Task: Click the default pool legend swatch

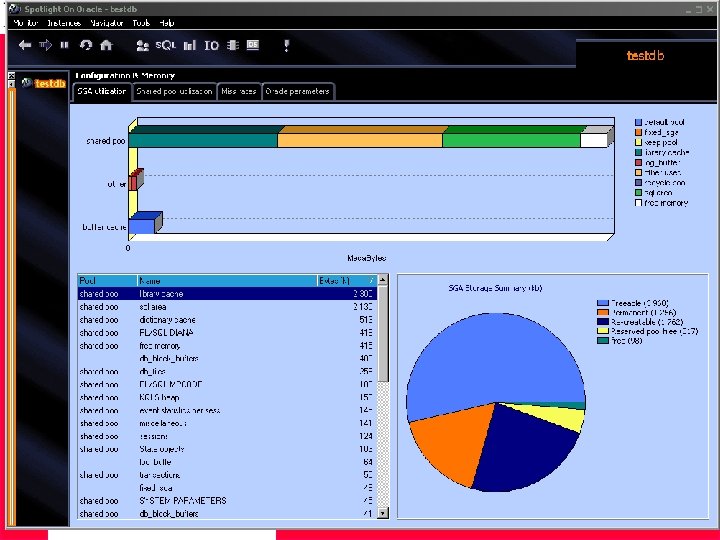Action: tap(638, 122)
